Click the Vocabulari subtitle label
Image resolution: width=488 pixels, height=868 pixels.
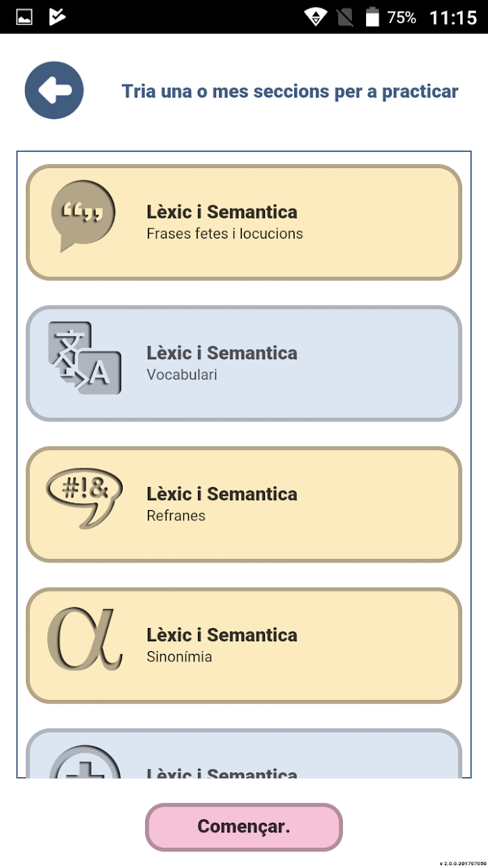(x=182, y=375)
